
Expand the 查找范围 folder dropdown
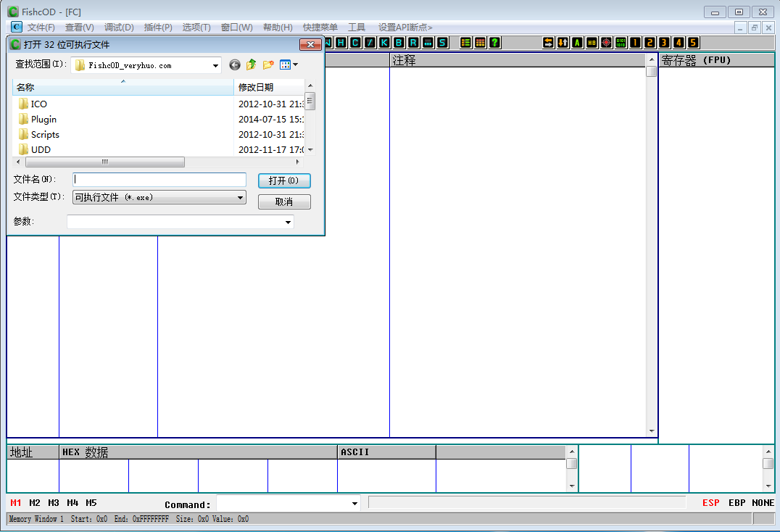point(216,66)
